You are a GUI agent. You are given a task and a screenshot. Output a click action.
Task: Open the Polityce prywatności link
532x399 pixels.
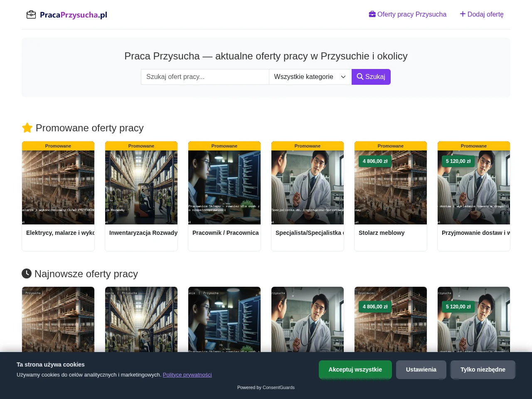[x=187, y=375]
